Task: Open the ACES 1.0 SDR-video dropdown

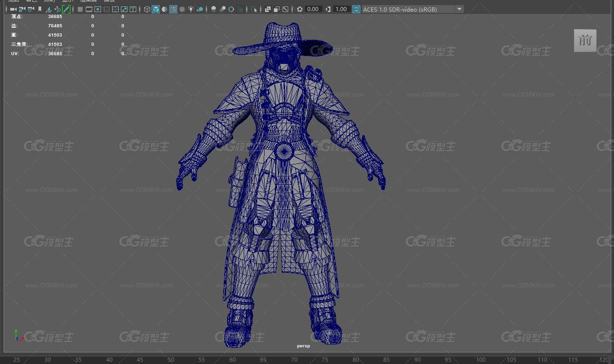Action: [x=413, y=9]
